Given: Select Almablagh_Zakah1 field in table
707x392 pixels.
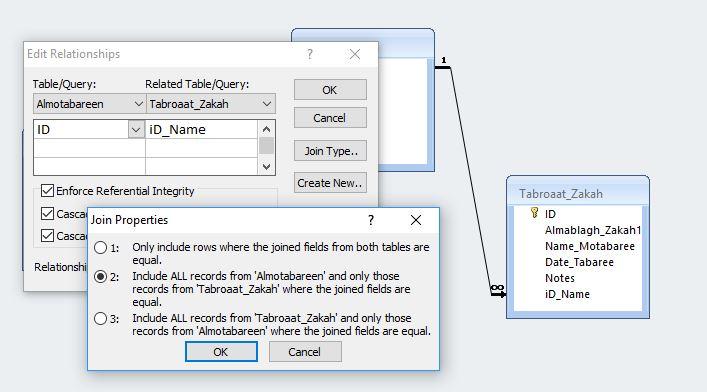Looking at the screenshot, I should [x=592, y=230].
